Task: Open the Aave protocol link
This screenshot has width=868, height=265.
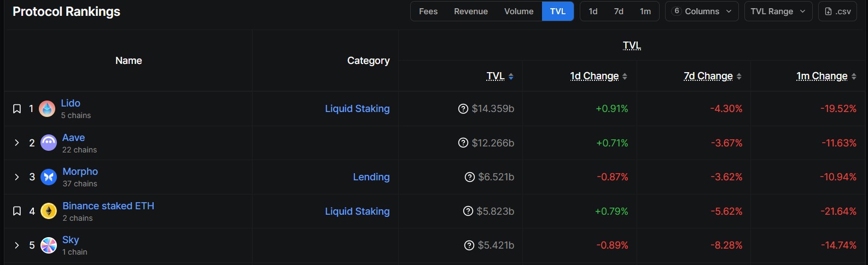Action: (73, 138)
